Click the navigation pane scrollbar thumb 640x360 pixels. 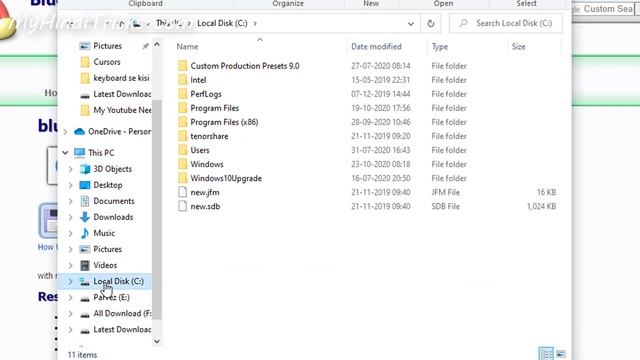(157, 209)
